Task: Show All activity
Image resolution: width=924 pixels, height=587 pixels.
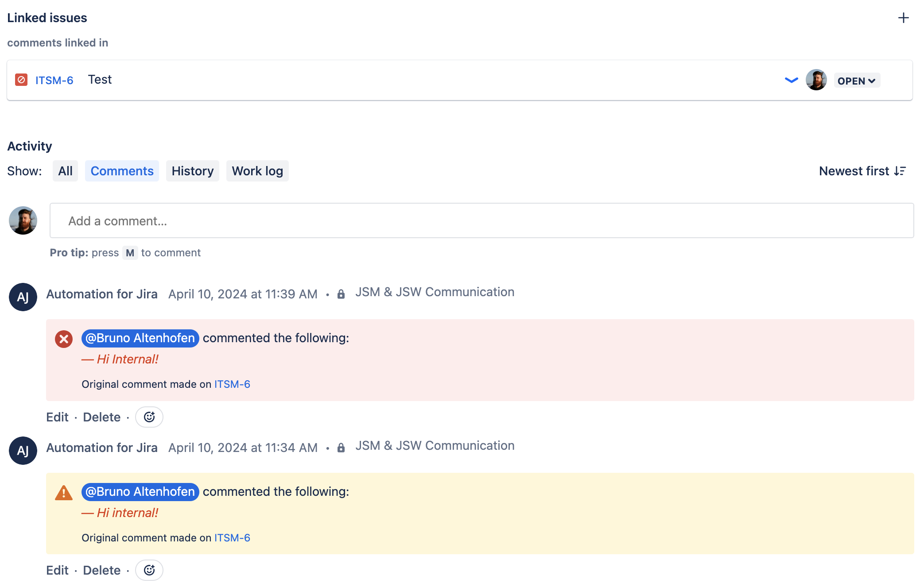Action: [x=65, y=171]
